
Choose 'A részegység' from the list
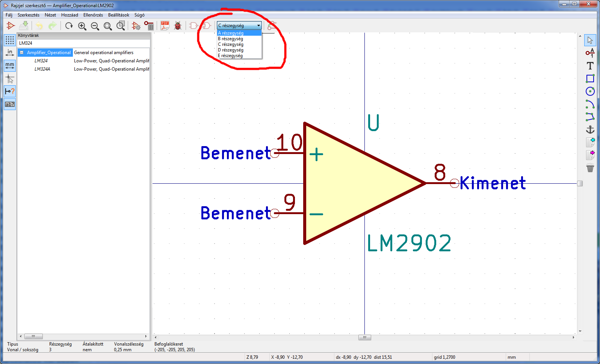[x=239, y=33]
